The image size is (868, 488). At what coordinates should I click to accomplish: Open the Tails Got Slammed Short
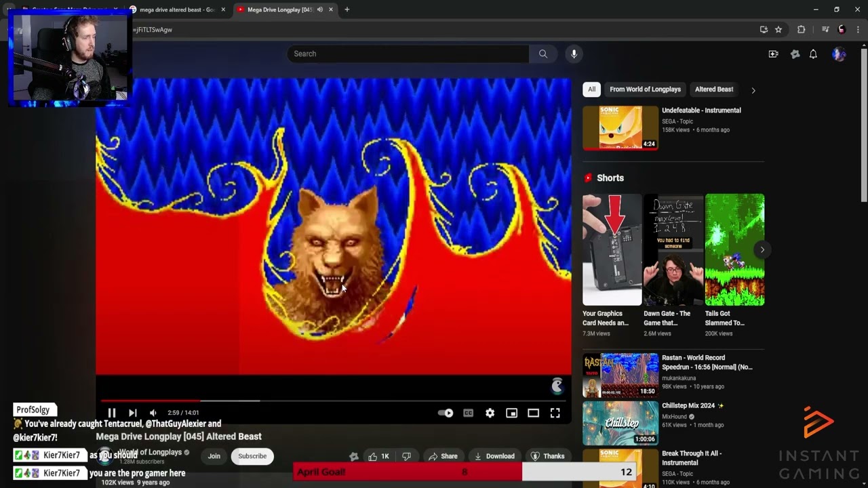tap(734, 249)
